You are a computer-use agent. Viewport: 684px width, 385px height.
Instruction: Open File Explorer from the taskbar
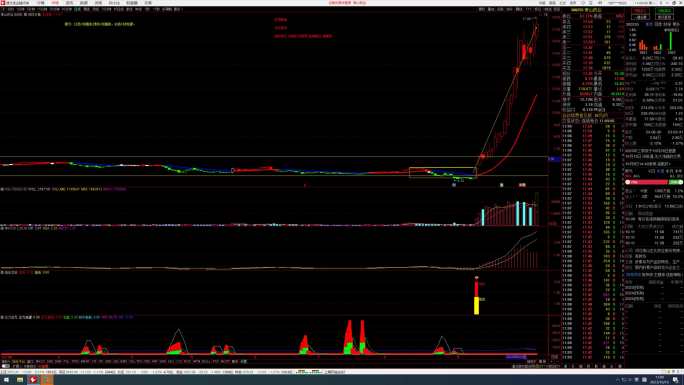tap(20, 380)
